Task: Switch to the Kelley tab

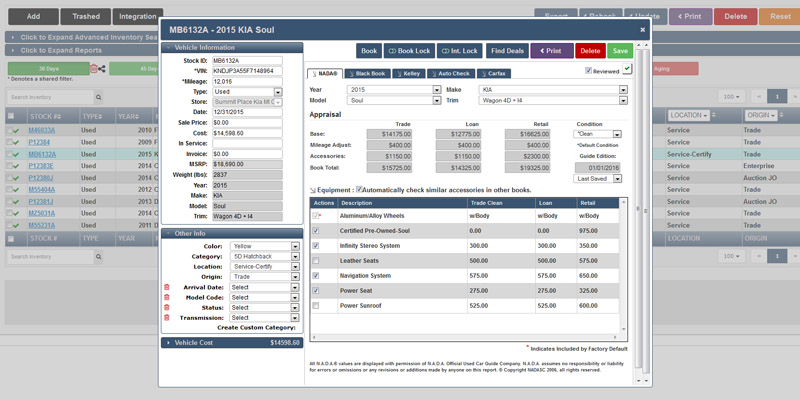Action: coord(408,73)
